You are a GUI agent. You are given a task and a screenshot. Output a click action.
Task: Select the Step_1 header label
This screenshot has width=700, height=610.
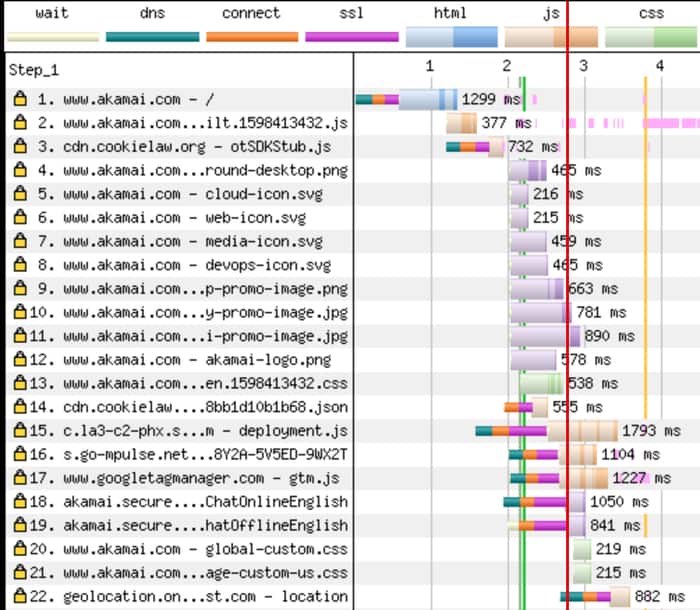click(34, 70)
